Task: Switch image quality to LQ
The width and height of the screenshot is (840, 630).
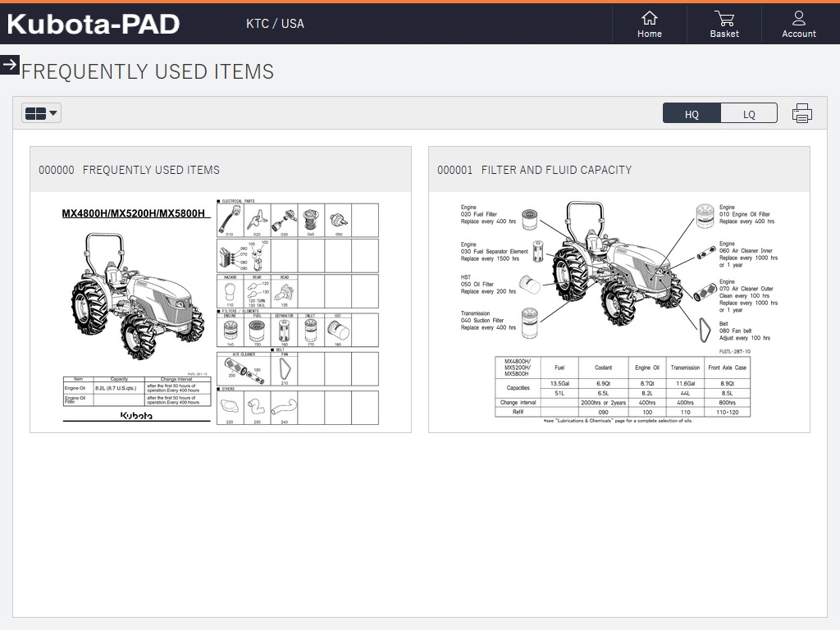Action: point(748,114)
